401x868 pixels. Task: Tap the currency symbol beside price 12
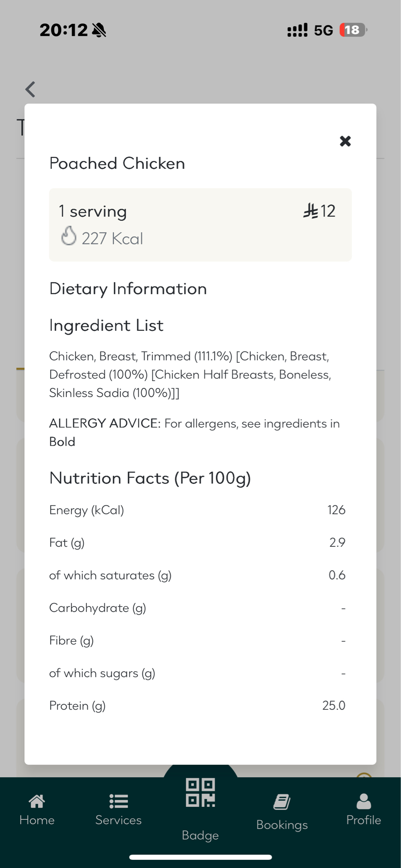310,211
